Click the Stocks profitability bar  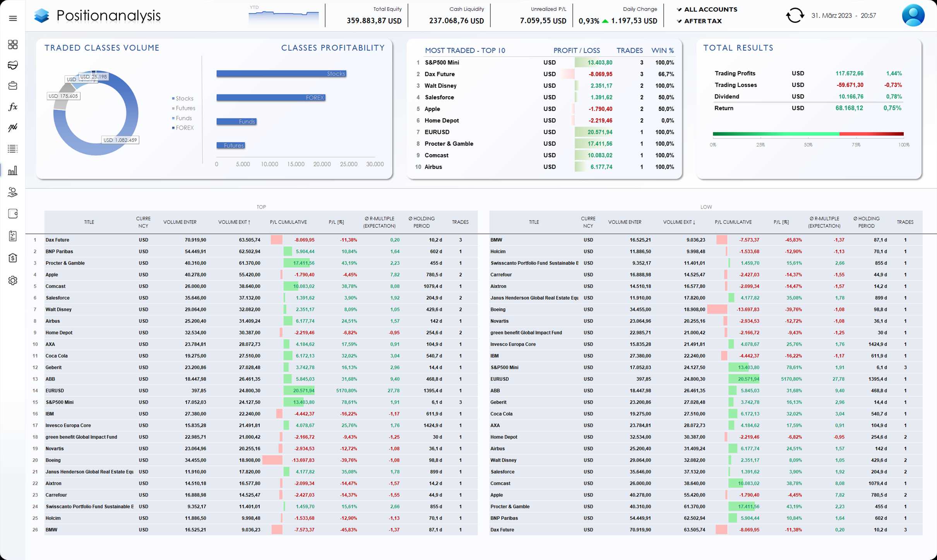281,73
